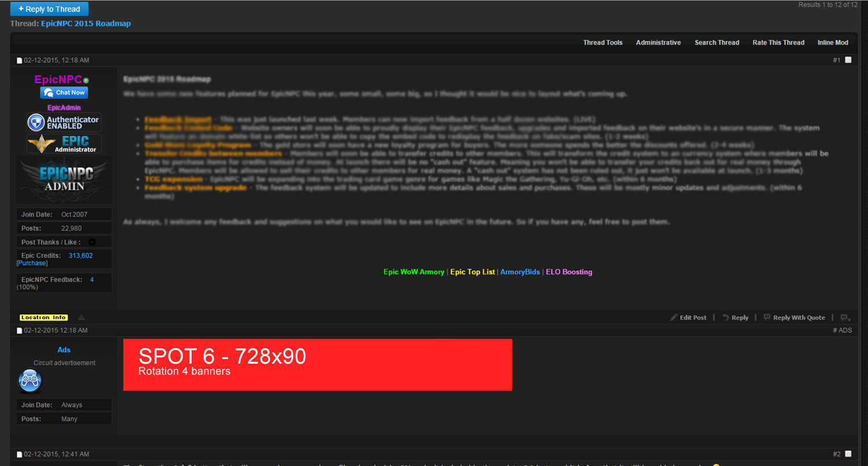Open the Search Thread menu
The height and width of the screenshot is (466, 868).
point(717,43)
